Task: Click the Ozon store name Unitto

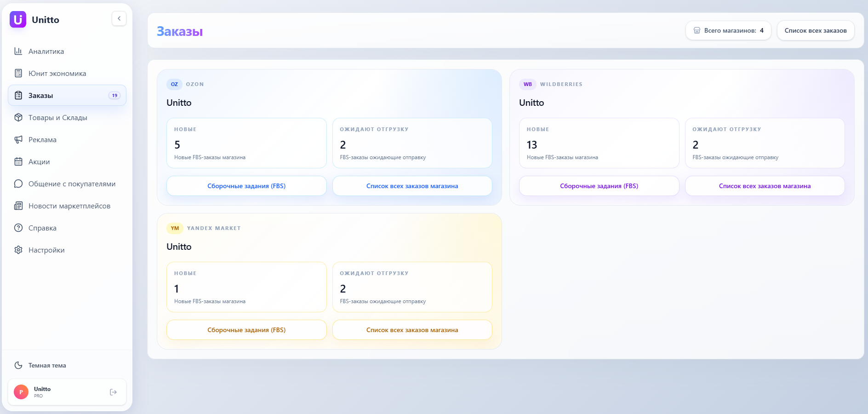Action: (179, 103)
